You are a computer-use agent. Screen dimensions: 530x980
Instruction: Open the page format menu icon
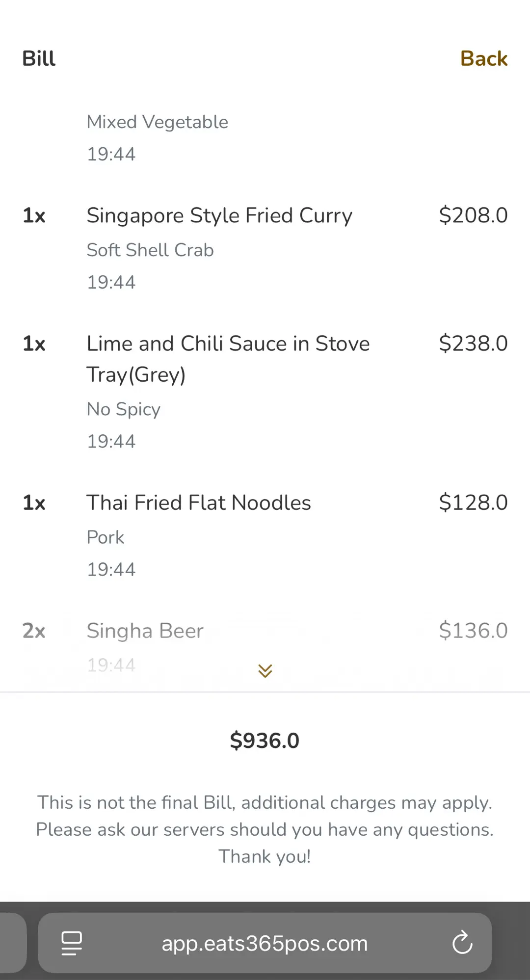point(72,943)
